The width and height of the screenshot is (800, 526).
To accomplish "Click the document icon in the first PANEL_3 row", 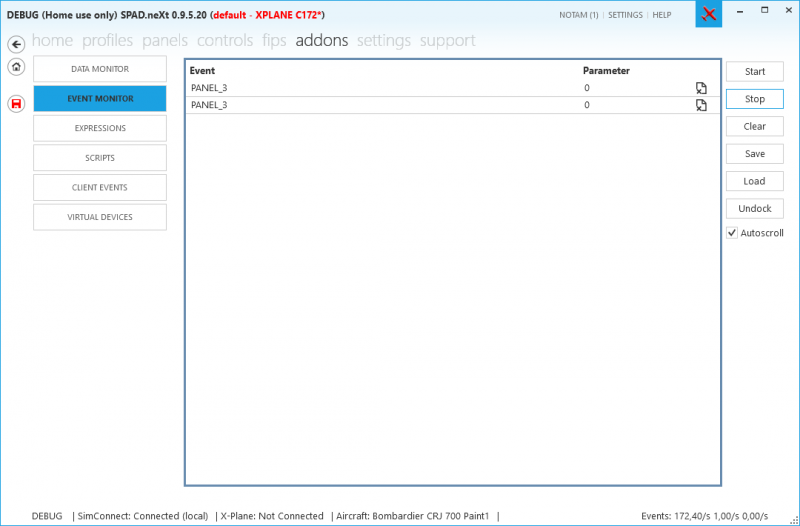I will pos(701,88).
